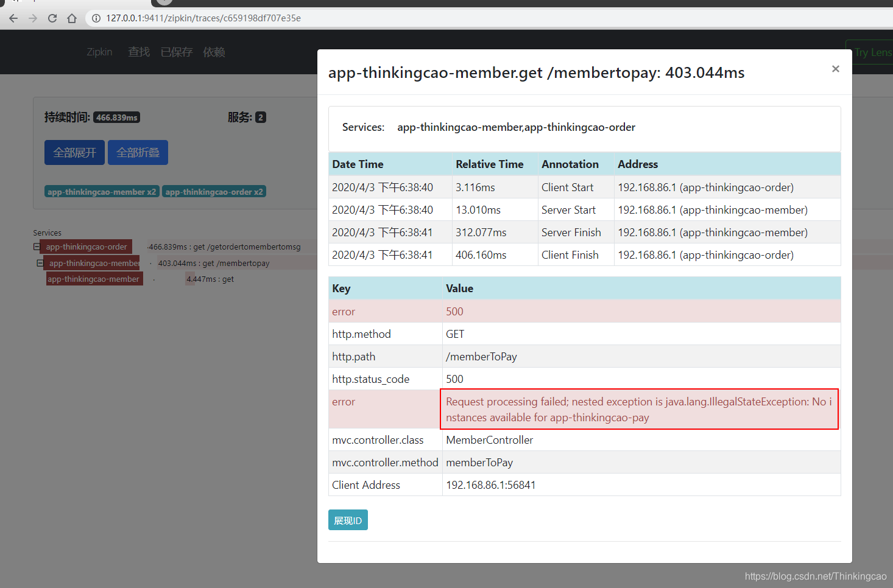Image resolution: width=893 pixels, height=588 pixels.
Task: Click the Server Start annotation cell
Action: pyautogui.click(x=576, y=210)
